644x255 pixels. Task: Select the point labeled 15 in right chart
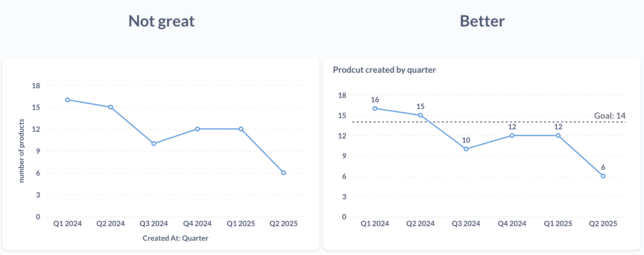(420, 115)
